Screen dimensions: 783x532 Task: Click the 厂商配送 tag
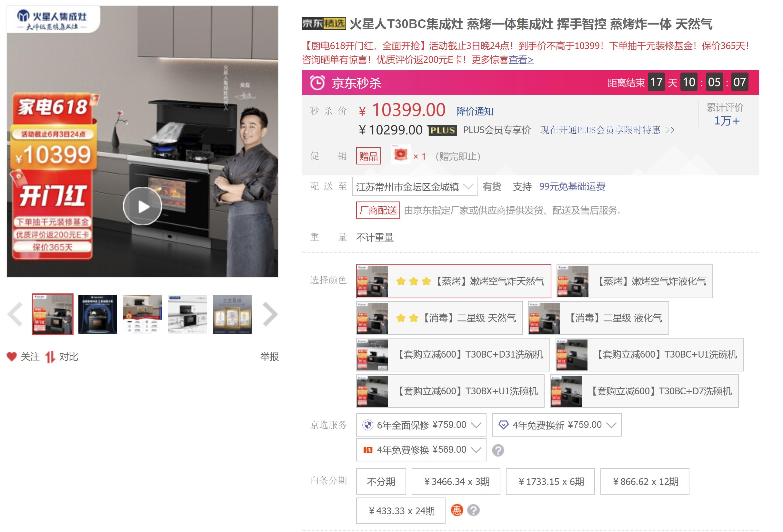[378, 211]
